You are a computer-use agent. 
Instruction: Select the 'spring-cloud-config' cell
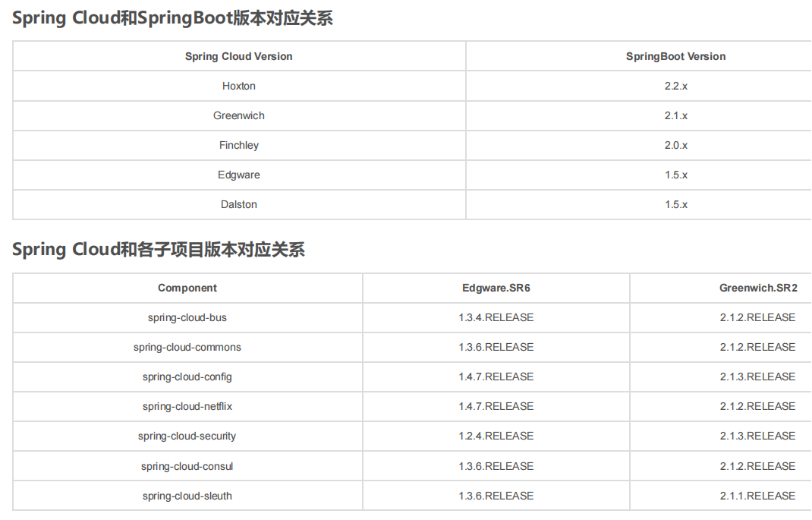[x=187, y=377]
